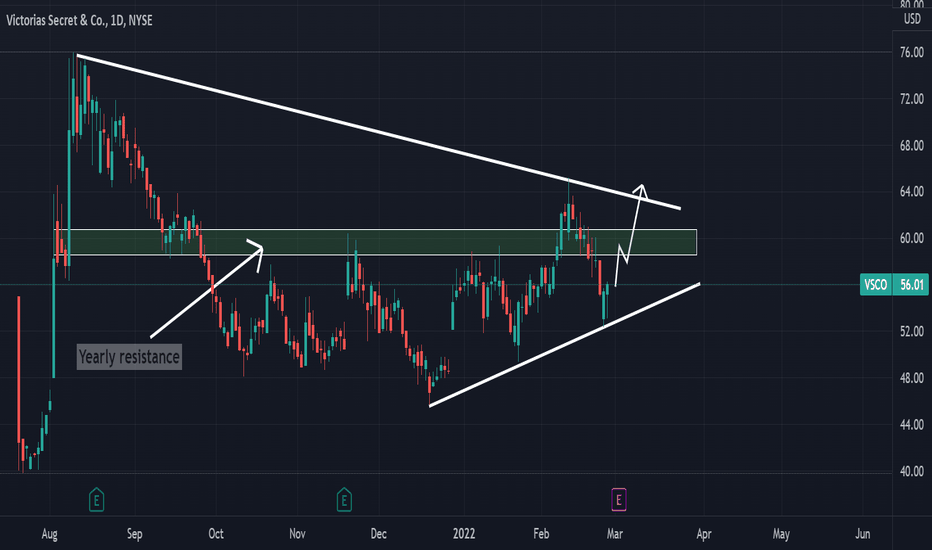Screen dimensions: 932x550
Task: Click the 48.00 price axis label
Action: click(912, 378)
